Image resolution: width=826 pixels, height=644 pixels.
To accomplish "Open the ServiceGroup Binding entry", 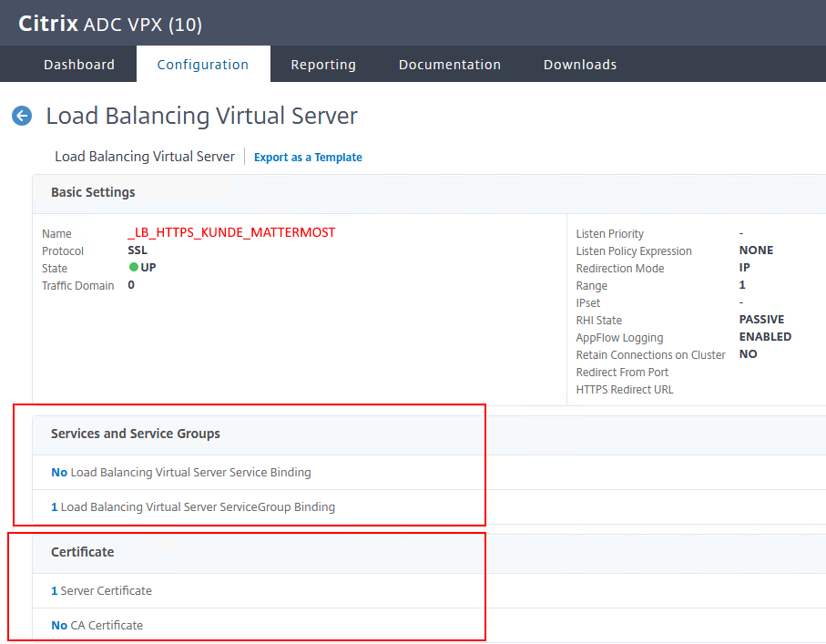I will coord(193,507).
